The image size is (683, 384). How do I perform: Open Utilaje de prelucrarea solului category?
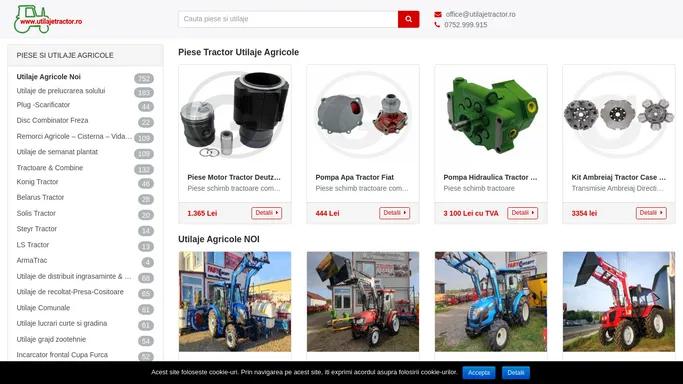pyautogui.click(x=61, y=91)
